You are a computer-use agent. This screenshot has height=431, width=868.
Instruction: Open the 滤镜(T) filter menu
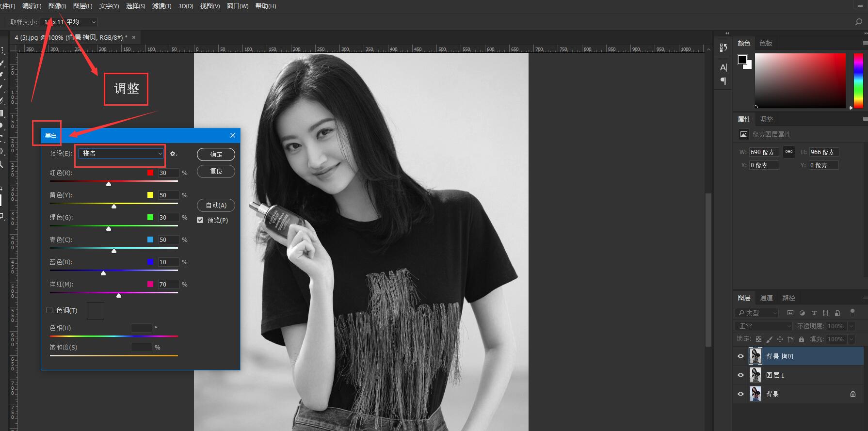click(161, 6)
